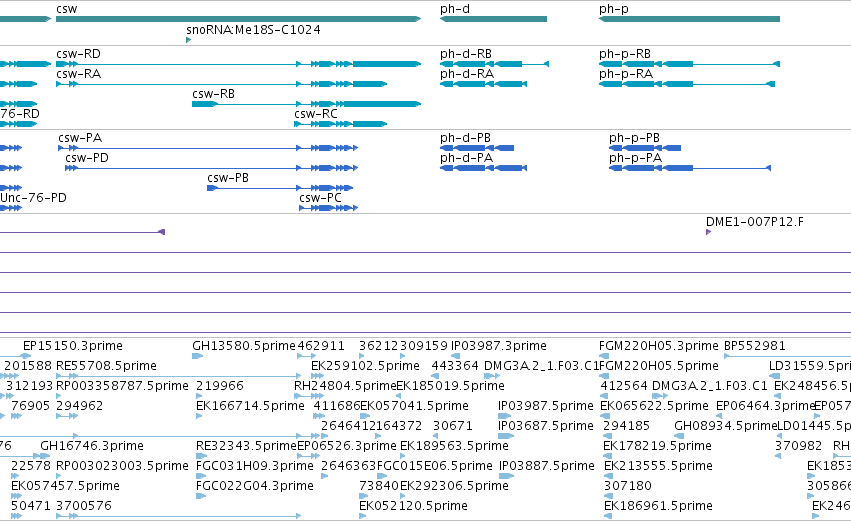Click the Unc-76-PD protein label

[x=33, y=198]
